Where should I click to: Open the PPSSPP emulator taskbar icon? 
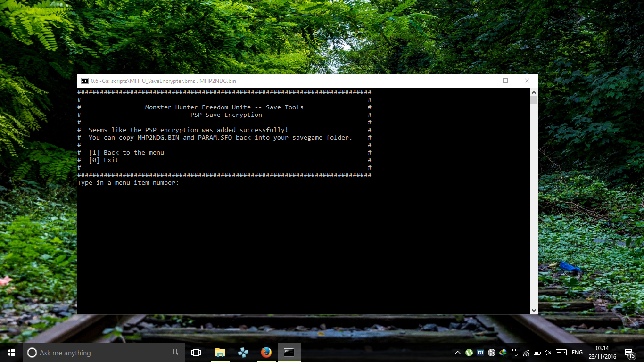tap(243, 353)
